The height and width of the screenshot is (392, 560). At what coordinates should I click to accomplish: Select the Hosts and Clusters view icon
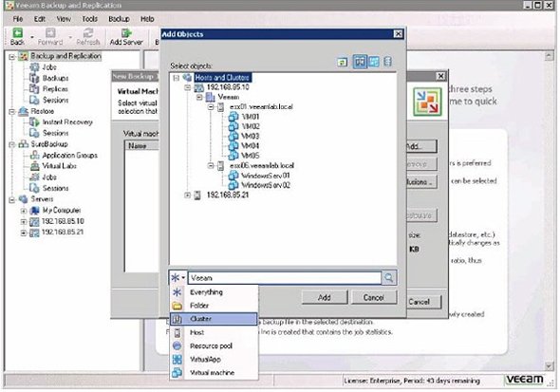(360, 62)
